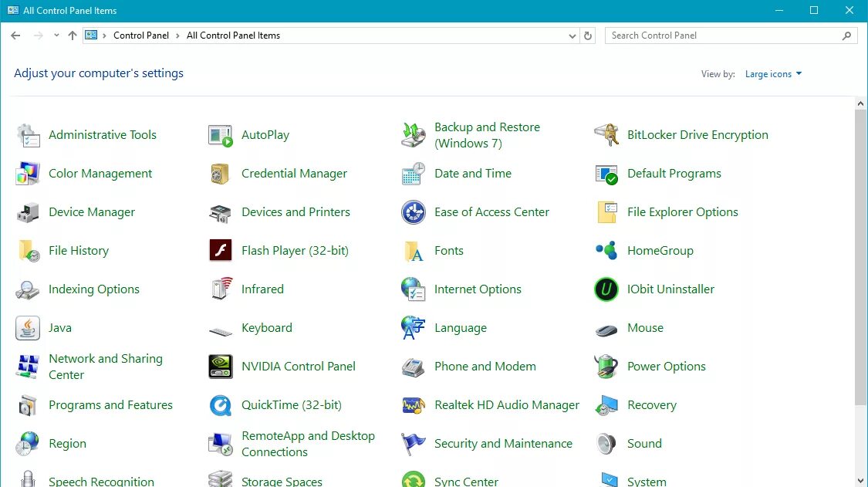868x487 pixels.
Task: Open the IObit Uninstaller icon
Action: point(606,289)
